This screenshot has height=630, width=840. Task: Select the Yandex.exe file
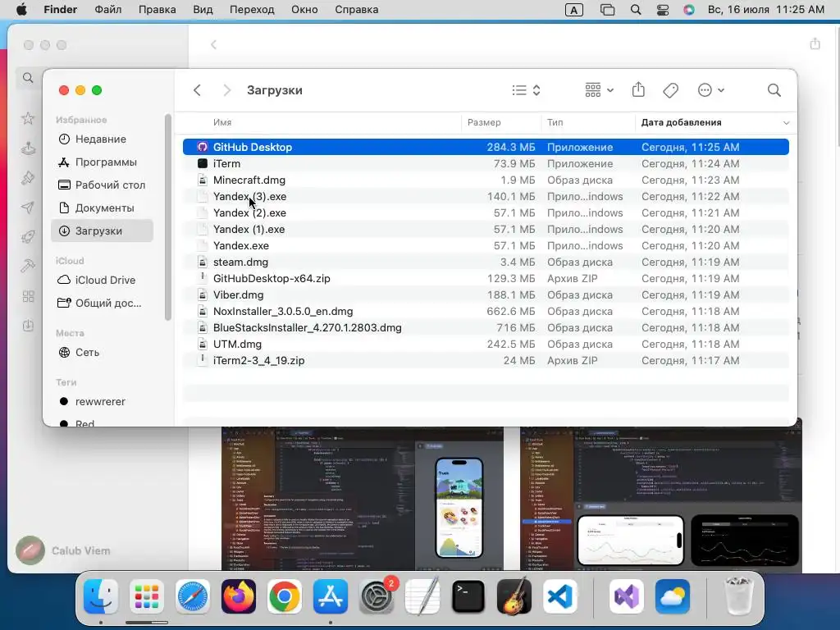(486, 245)
